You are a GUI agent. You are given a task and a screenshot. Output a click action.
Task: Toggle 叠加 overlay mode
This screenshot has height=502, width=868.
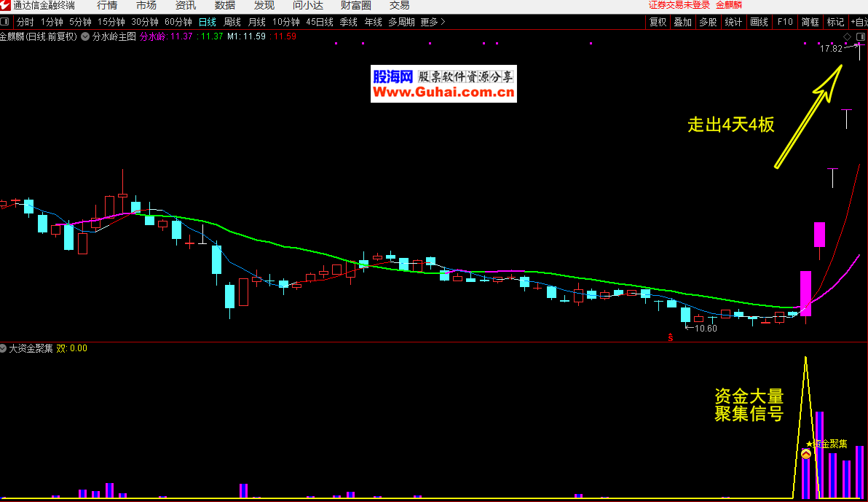[682, 22]
